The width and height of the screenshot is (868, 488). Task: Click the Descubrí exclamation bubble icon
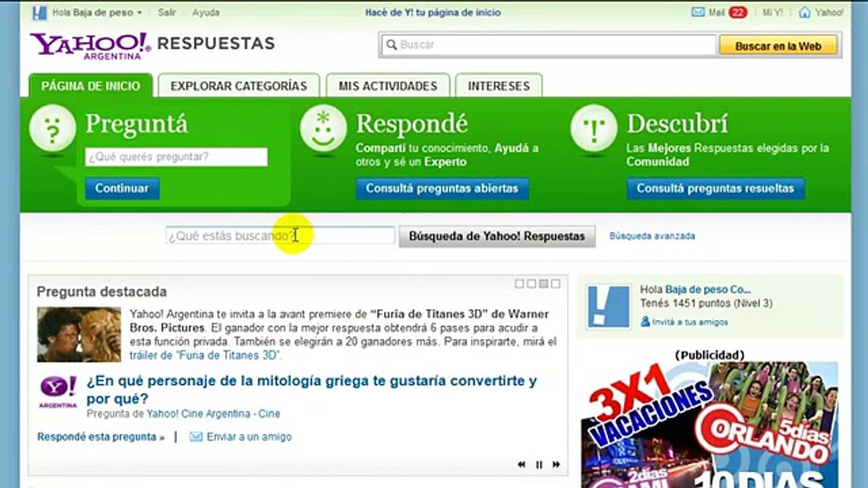tap(594, 127)
